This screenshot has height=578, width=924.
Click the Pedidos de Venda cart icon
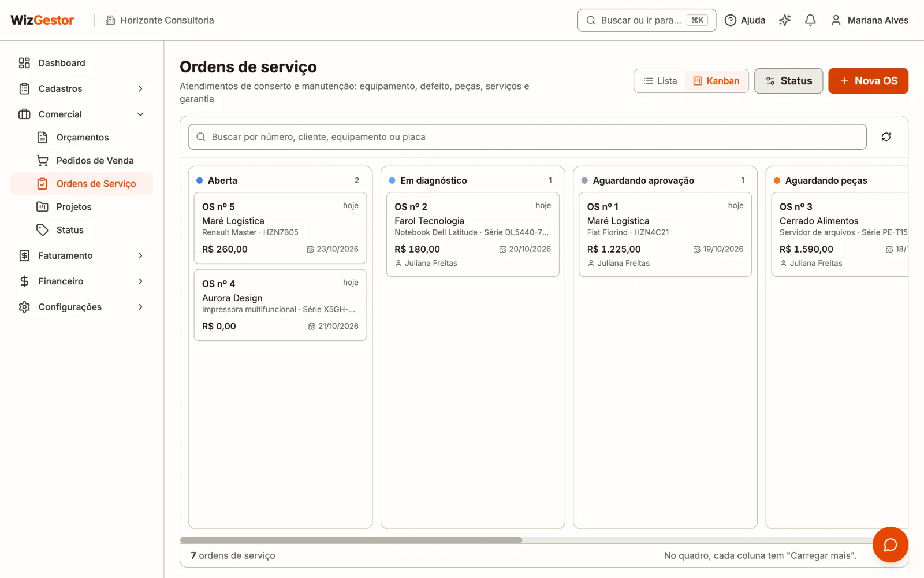(42, 161)
